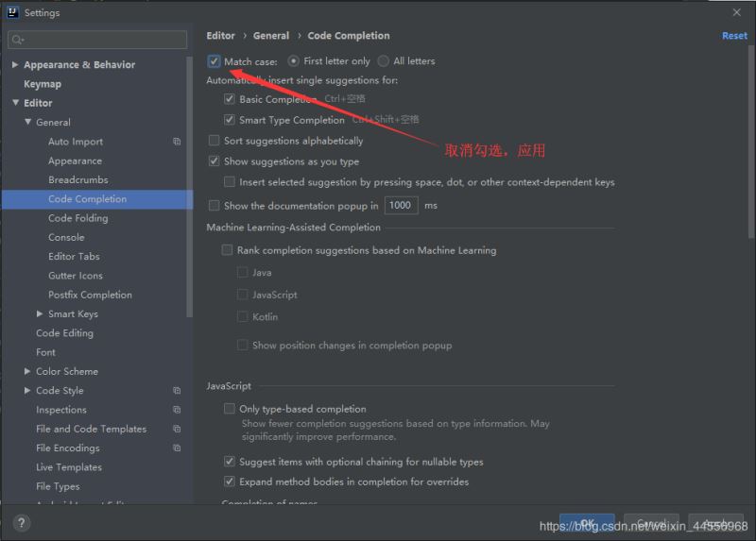Open the Gutter Icons settings

76,276
